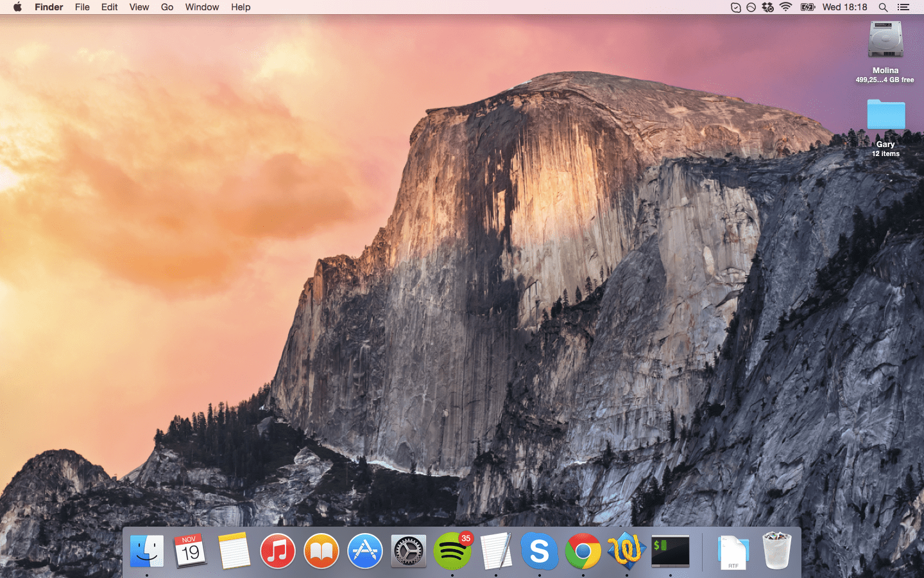Open System Preferences gear icon

coord(409,551)
